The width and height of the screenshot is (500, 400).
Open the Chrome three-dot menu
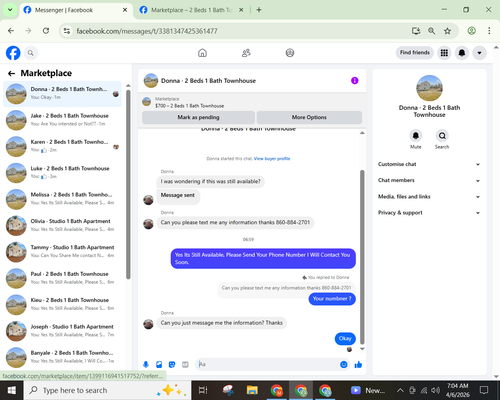(489, 31)
